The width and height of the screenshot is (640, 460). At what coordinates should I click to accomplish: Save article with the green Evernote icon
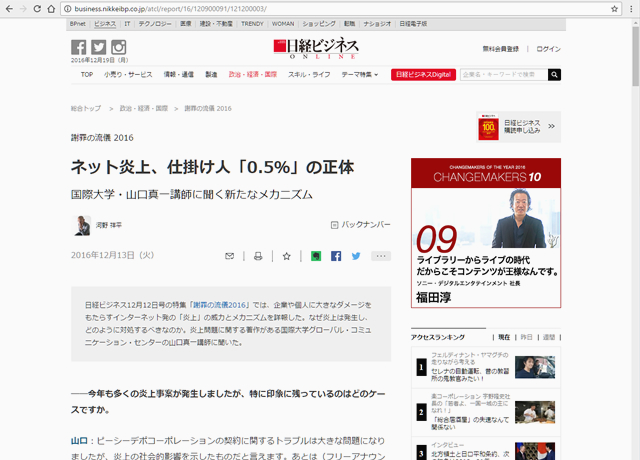[316, 256]
